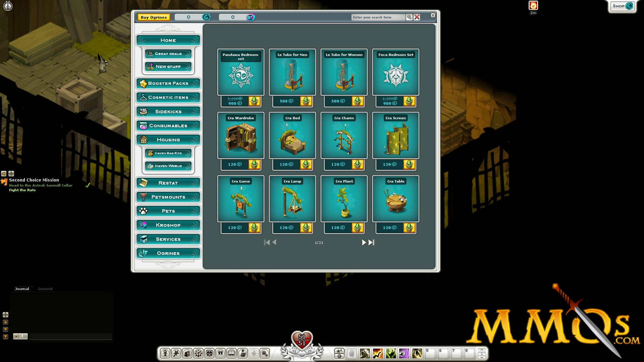The height and width of the screenshot is (362, 644).
Task: Open the Haven World subcategory
Action: click(168, 166)
